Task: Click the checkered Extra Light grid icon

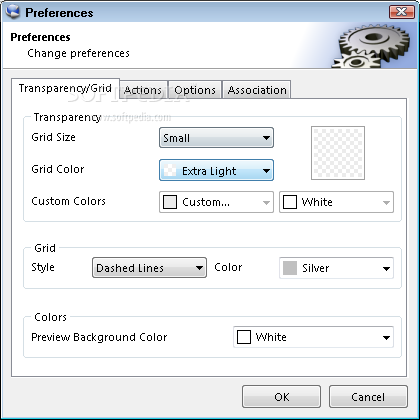Action: pos(170,171)
